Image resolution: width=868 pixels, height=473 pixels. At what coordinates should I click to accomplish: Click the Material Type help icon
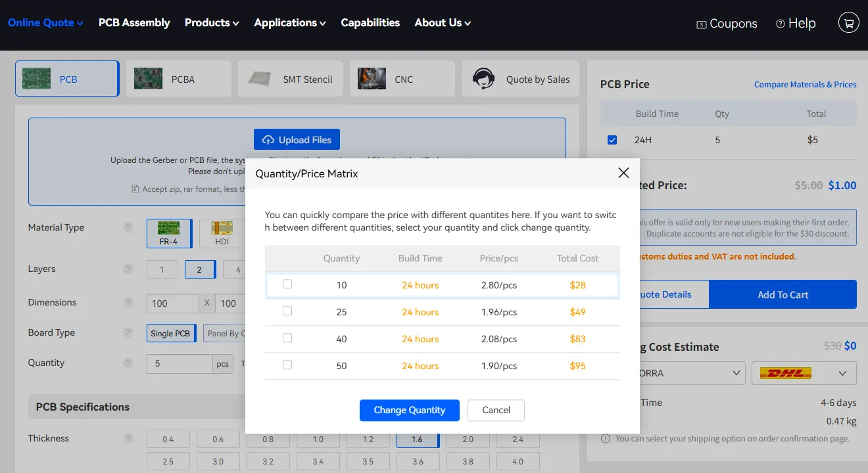point(128,227)
